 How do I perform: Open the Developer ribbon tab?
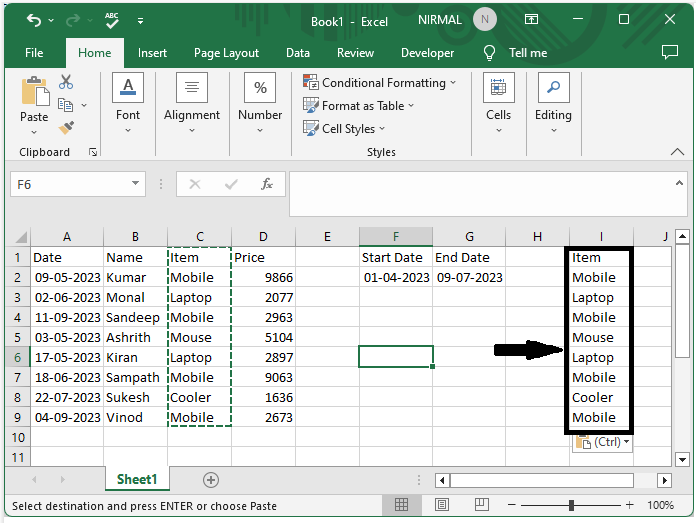tap(427, 53)
